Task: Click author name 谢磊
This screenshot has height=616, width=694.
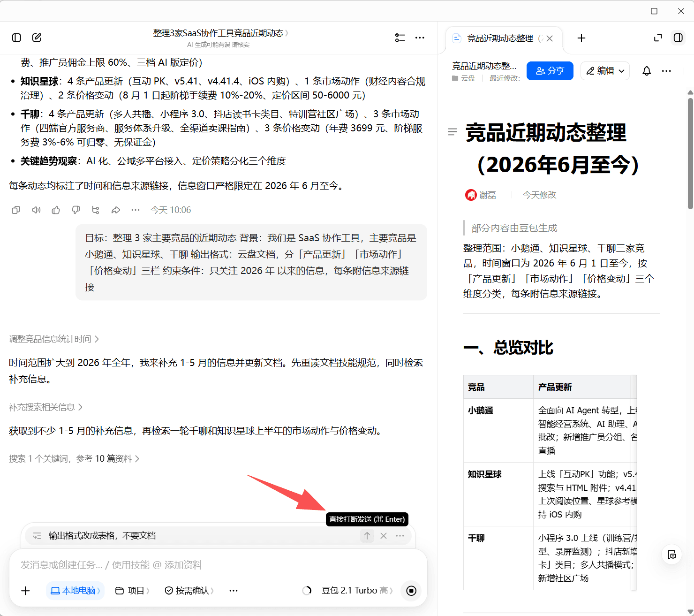Action: click(x=487, y=195)
